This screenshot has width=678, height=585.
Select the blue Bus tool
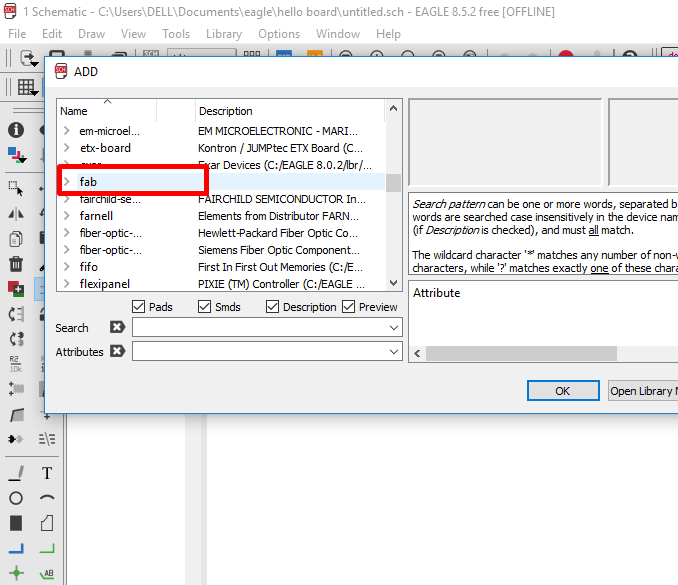point(16,548)
